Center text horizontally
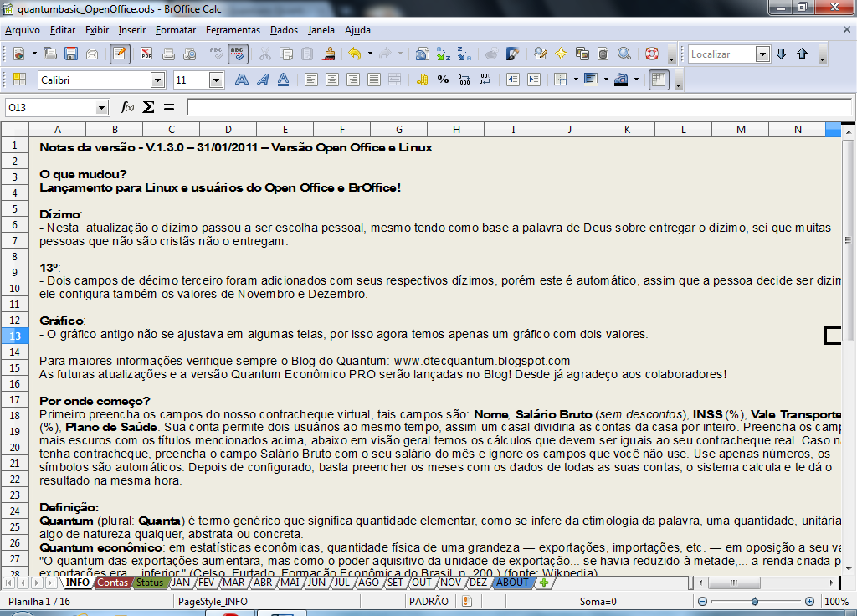Image resolution: width=857 pixels, height=616 pixels. (x=331, y=80)
